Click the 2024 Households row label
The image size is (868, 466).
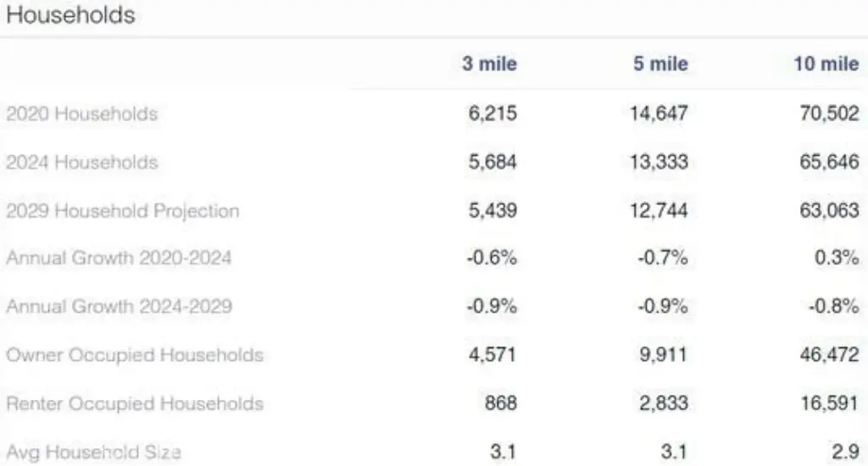81,162
